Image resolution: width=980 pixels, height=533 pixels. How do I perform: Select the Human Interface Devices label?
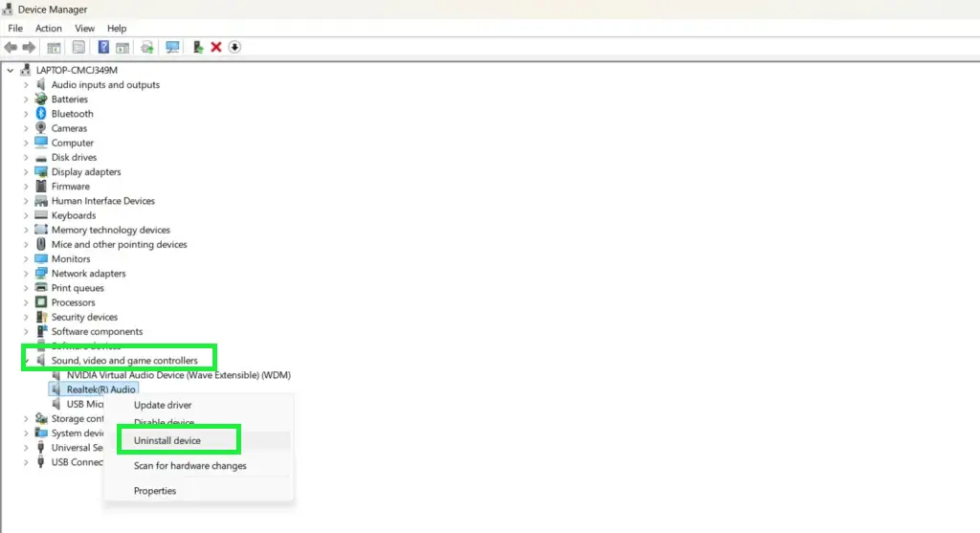(x=103, y=201)
